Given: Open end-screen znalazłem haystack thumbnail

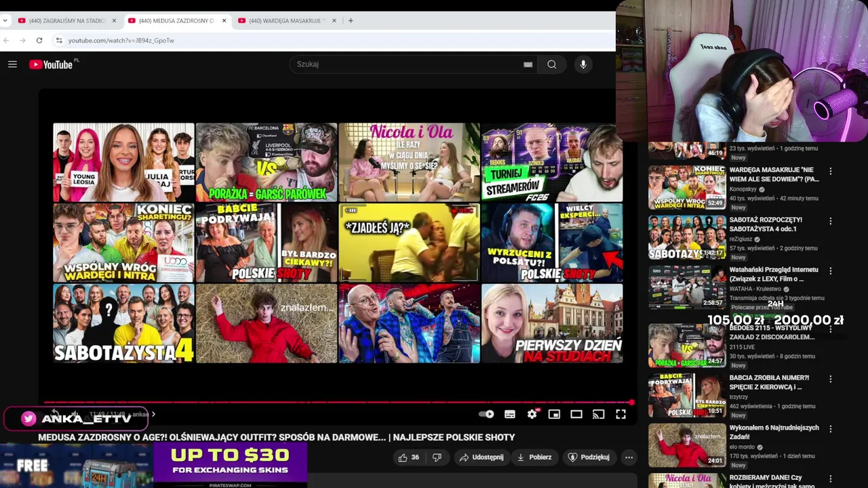Looking at the screenshot, I should click(267, 323).
